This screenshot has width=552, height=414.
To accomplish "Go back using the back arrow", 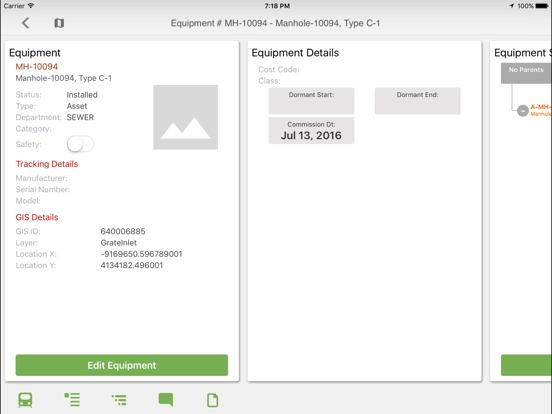I will click(25, 23).
